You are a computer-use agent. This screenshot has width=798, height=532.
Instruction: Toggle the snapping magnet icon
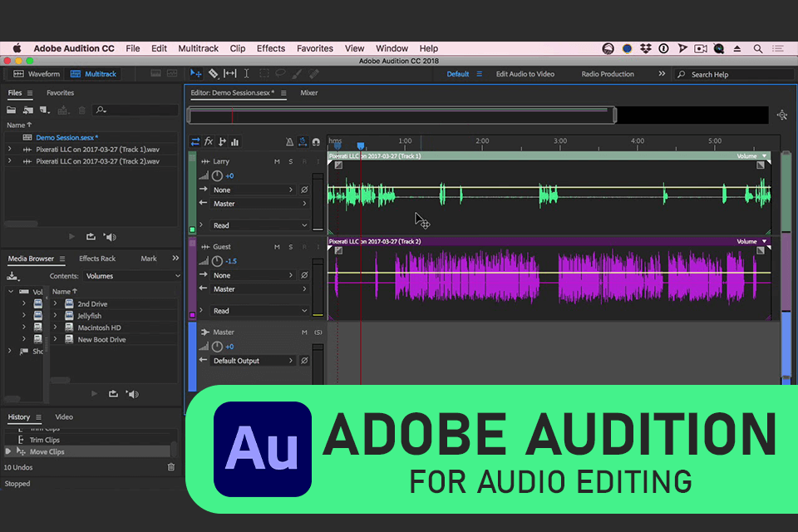tap(316, 142)
